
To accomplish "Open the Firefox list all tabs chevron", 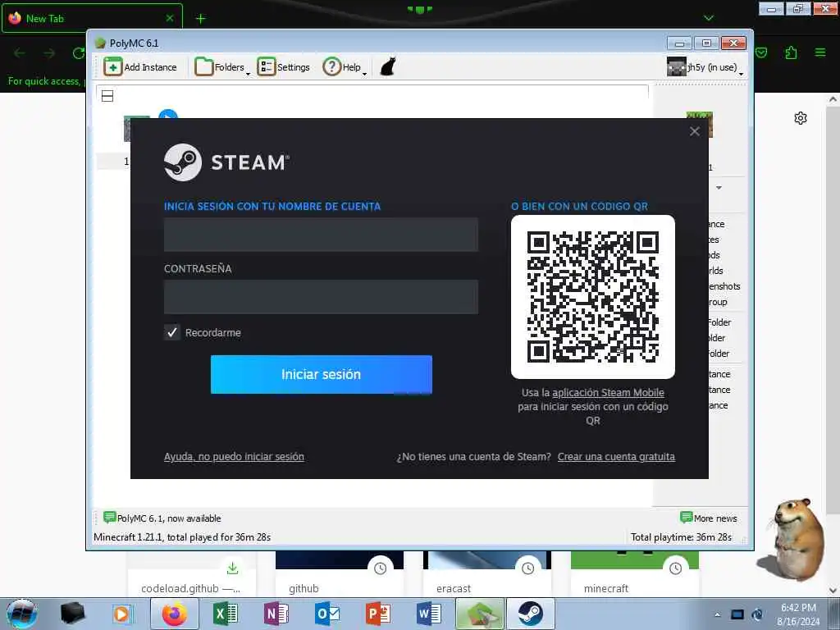I will 708,18.
